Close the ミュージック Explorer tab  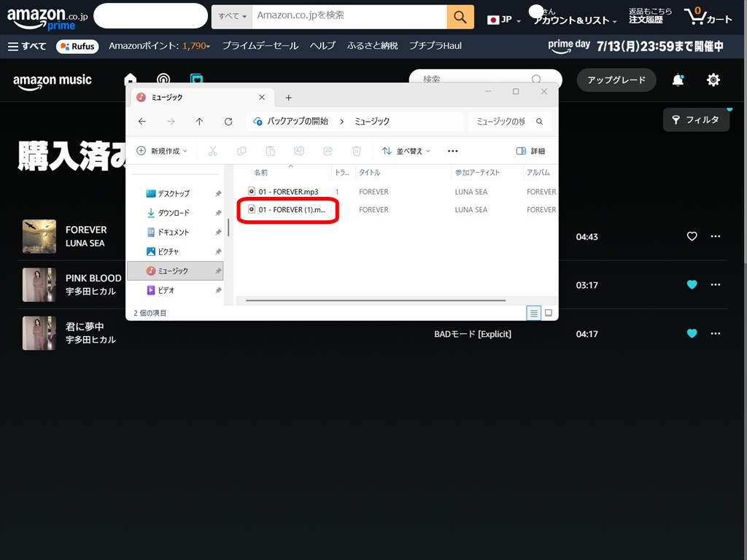click(262, 97)
